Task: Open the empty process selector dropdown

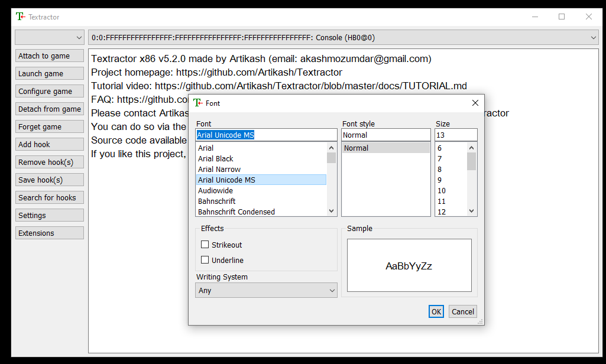Action: tap(49, 37)
